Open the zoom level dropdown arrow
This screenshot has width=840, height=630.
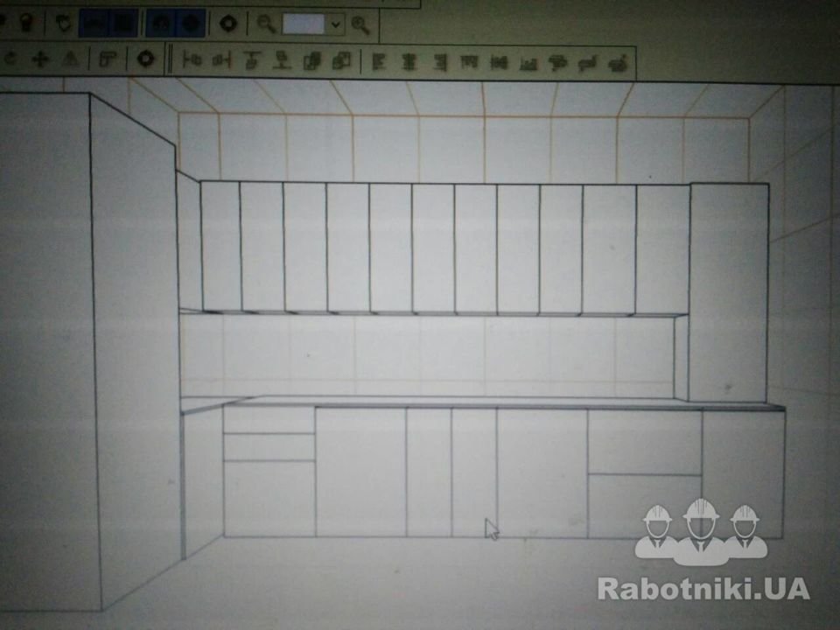[x=335, y=24]
